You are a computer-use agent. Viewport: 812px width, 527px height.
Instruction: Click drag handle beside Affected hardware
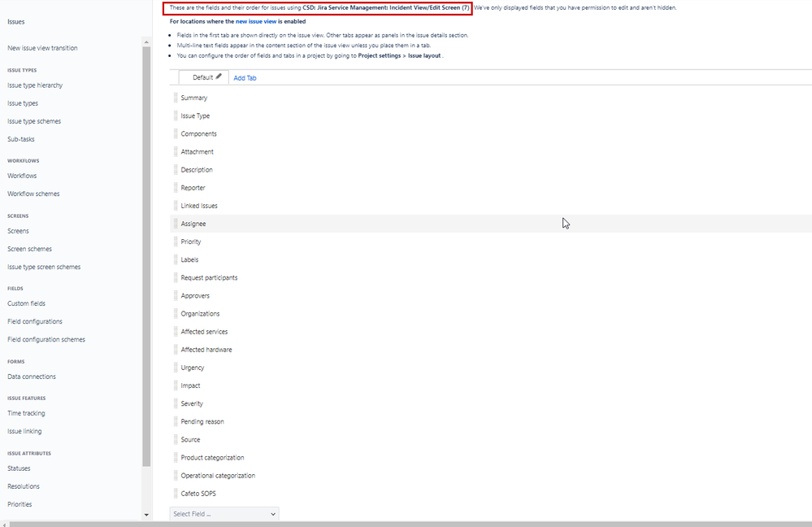176,350
